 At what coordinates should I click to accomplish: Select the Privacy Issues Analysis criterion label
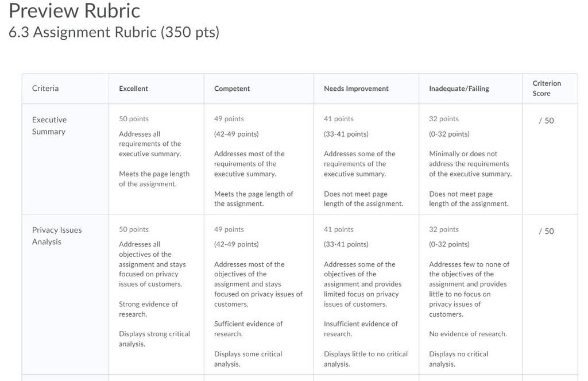coord(57,236)
